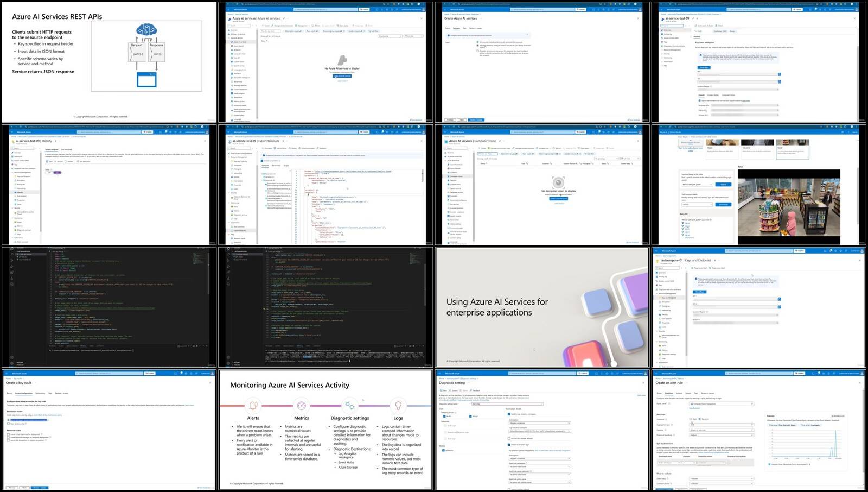Screen dimensions: 868x492
Task: Toggle the AllMetrics checkbox in Diagnostic setting
Action: pos(443,450)
